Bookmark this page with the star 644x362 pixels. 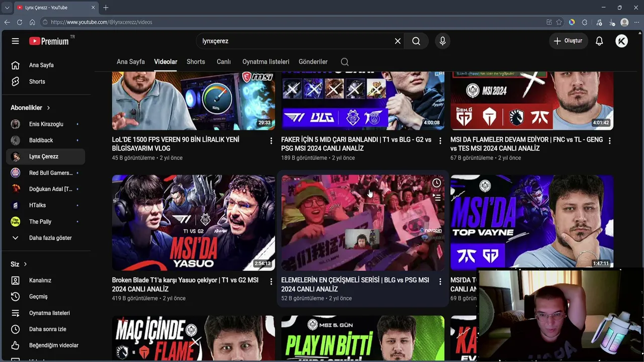559,22
